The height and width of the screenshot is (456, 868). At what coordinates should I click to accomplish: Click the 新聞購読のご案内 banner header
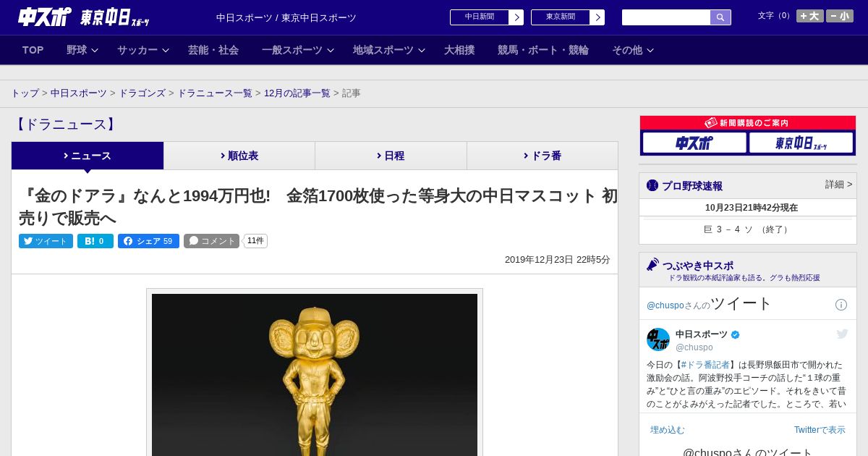[748, 123]
